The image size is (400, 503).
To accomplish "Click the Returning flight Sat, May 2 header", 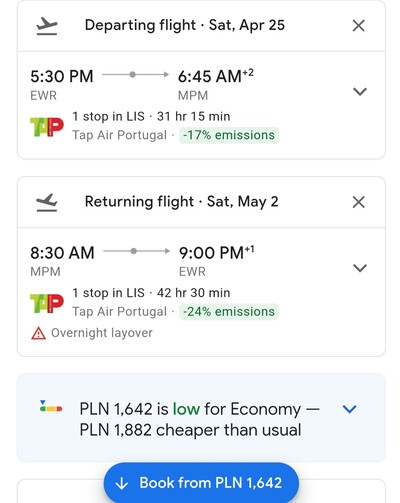I will (181, 202).
